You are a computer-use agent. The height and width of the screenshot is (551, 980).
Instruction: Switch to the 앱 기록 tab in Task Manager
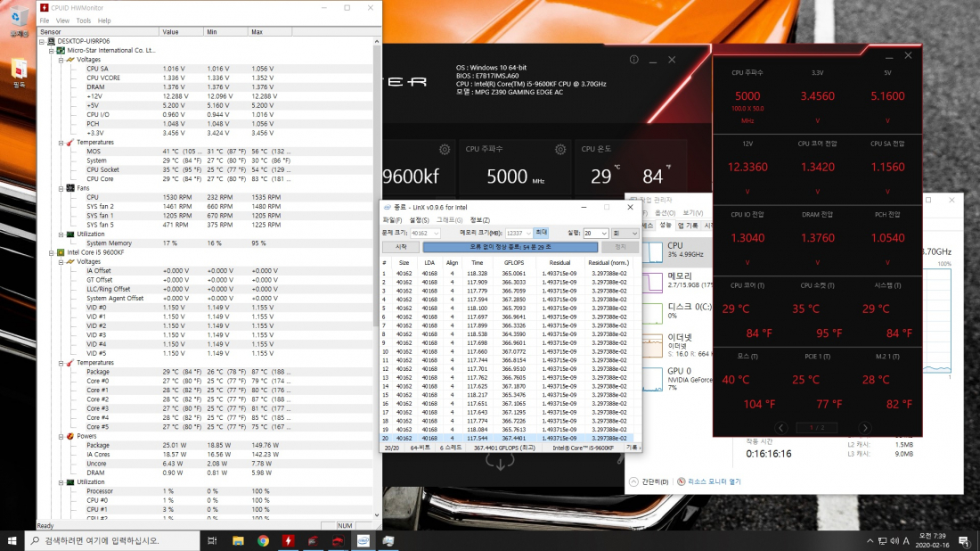pos(688,226)
